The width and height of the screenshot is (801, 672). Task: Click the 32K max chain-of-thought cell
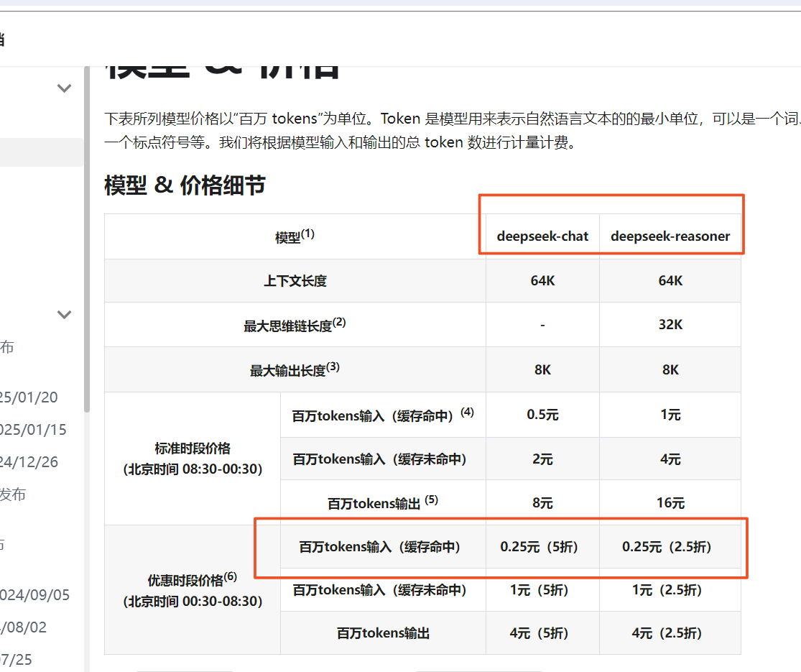pyautogui.click(x=670, y=325)
